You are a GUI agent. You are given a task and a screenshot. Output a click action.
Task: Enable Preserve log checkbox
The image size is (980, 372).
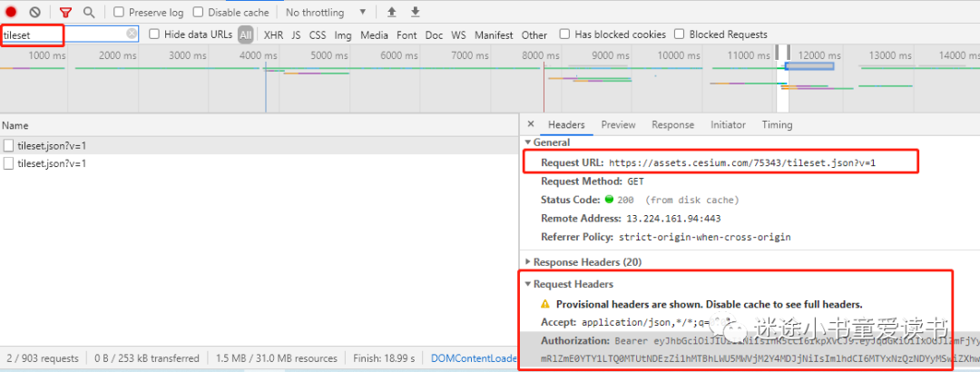(119, 12)
